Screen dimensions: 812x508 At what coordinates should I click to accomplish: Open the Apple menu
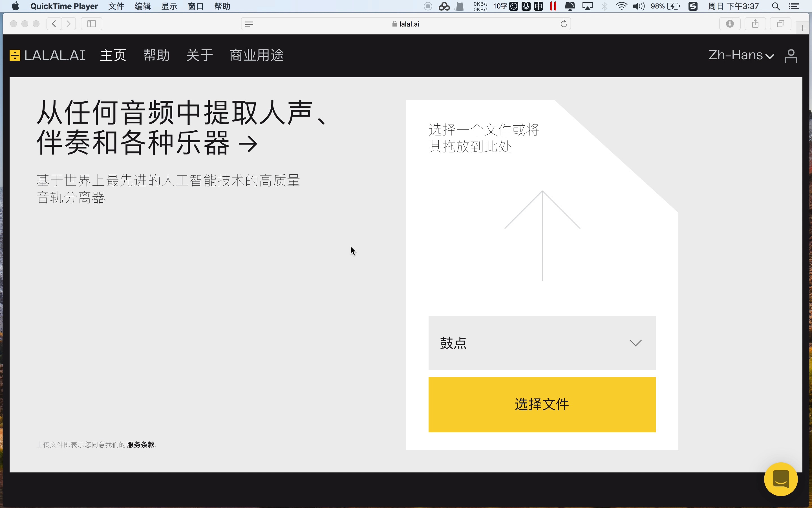coord(16,6)
